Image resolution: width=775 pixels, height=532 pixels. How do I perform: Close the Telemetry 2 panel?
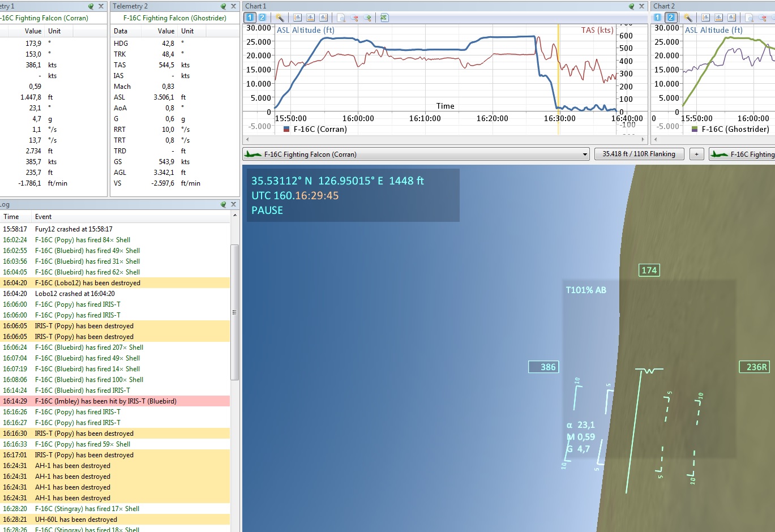pyautogui.click(x=234, y=6)
